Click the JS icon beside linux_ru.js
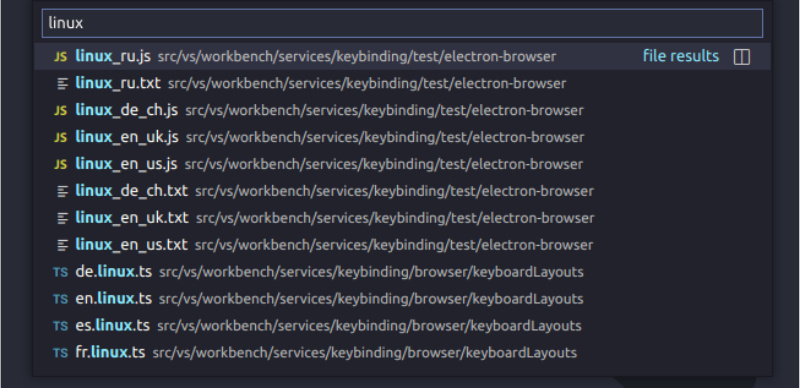 [x=60, y=57]
